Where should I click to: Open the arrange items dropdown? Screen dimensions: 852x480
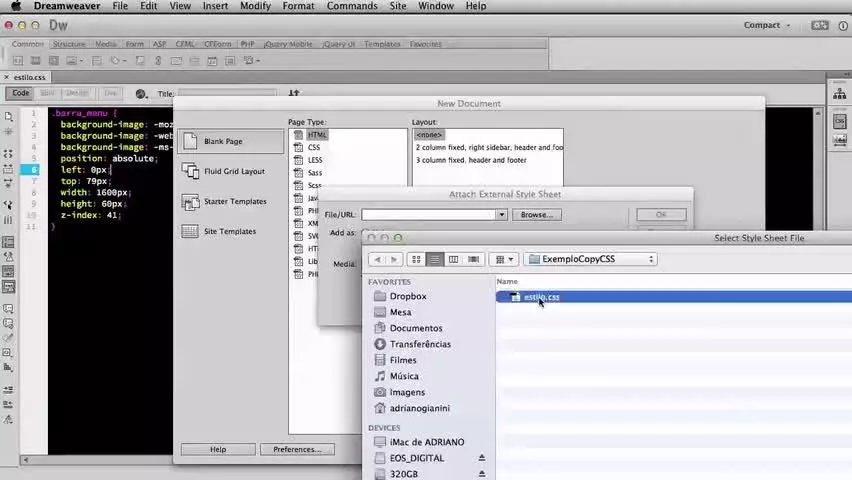point(504,259)
